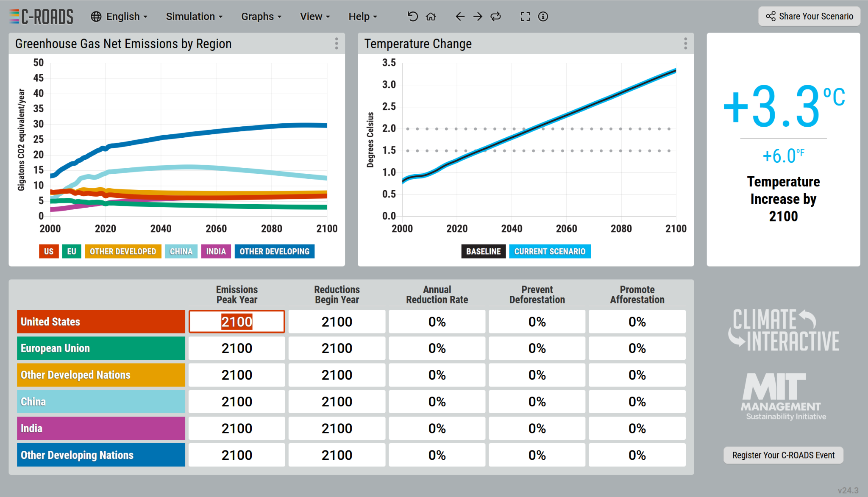868x497 pixels.
Task: Toggle the Baseline legend label
Action: 484,251
